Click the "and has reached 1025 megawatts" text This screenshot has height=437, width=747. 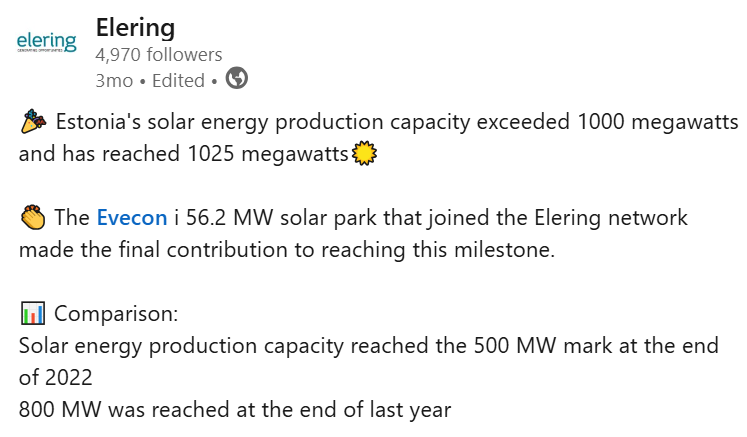[x=183, y=155]
